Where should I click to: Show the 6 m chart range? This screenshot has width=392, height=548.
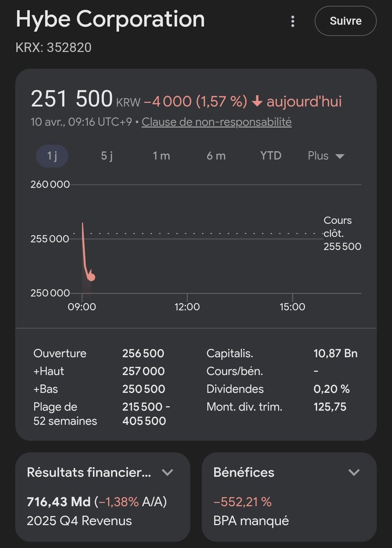tap(216, 156)
